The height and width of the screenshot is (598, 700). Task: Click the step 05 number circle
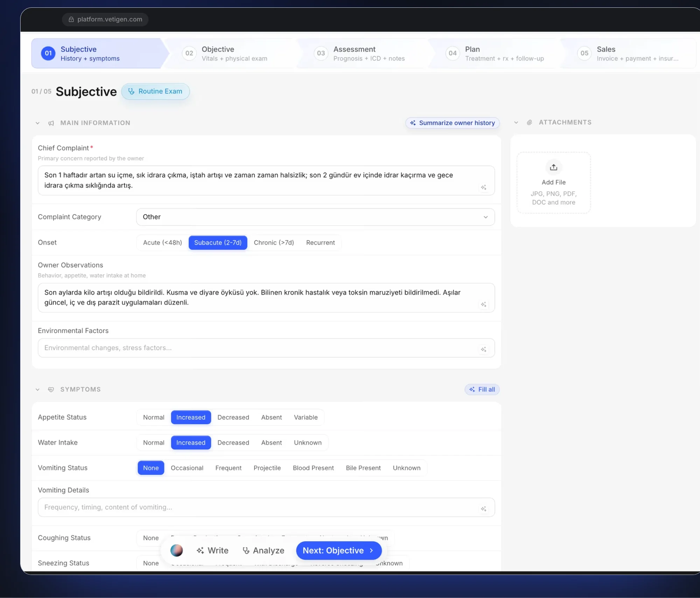click(x=584, y=53)
